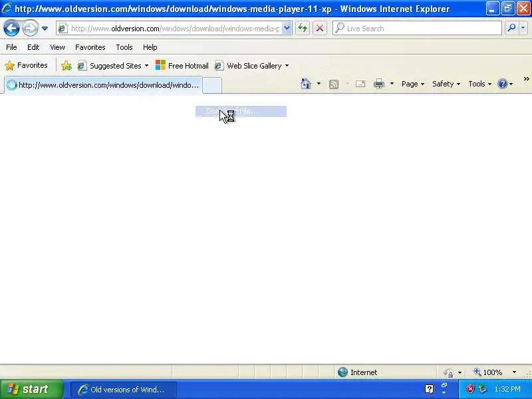Expand the command bar overflow chevron

[526, 79]
